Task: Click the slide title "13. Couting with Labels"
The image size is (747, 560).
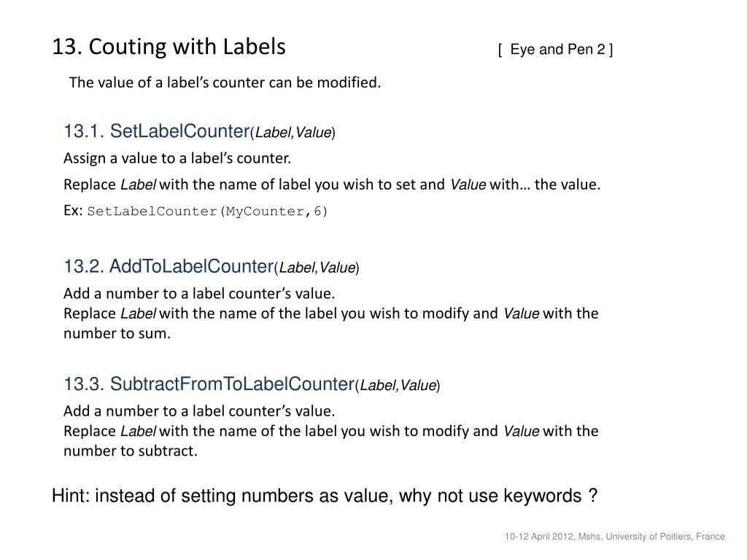Action: click(169, 47)
